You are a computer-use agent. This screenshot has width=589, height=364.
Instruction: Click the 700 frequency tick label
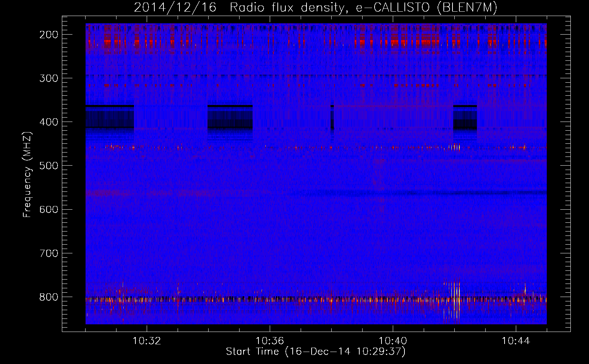pos(48,253)
